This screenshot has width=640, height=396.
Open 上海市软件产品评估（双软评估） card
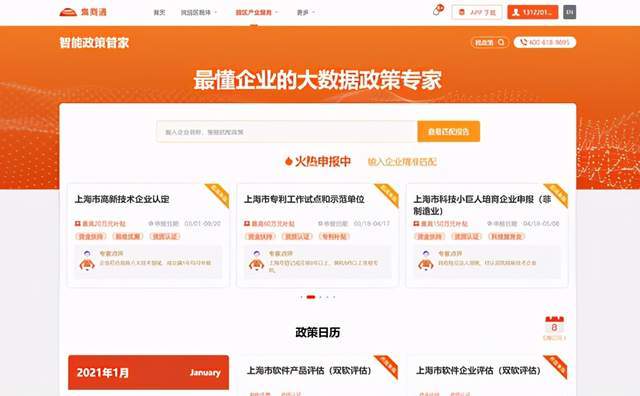click(x=309, y=371)
